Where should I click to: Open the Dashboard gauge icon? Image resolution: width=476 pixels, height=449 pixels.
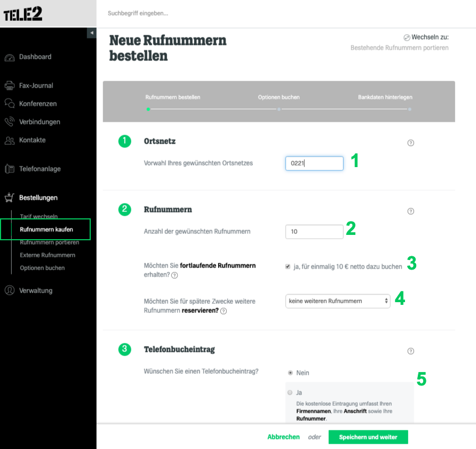click(10, 57)
